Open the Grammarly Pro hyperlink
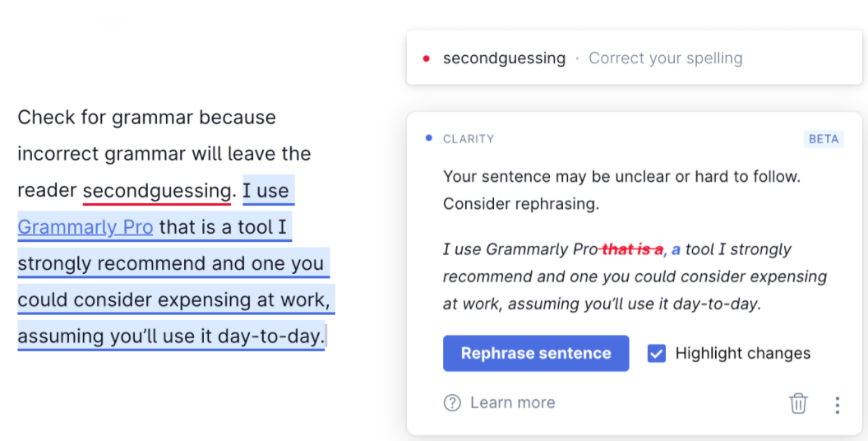The image size is (868, 441). pos(85,227)
